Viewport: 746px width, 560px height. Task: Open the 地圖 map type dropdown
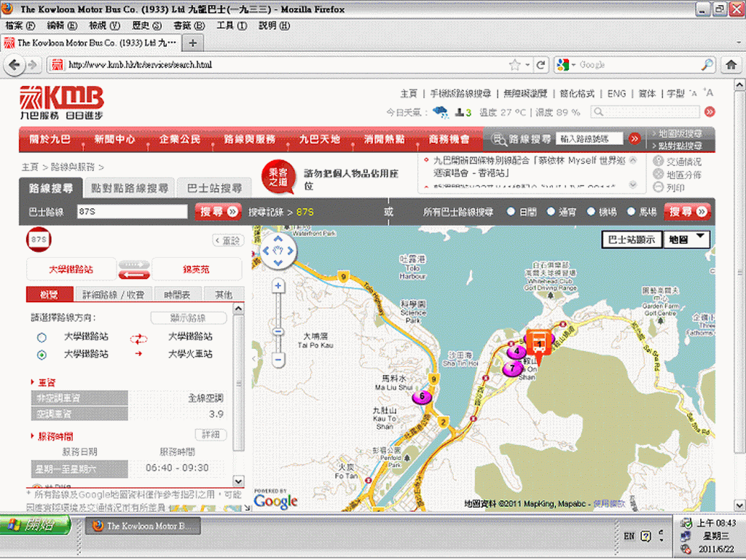686,240
